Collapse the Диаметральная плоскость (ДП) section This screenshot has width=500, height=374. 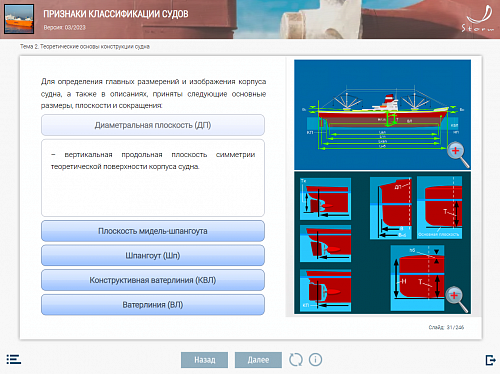coord(153,125)
